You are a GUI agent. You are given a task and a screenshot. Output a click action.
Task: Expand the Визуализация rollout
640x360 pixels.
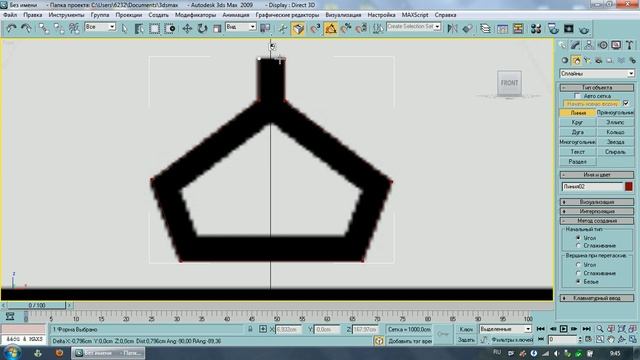[597, 202]
